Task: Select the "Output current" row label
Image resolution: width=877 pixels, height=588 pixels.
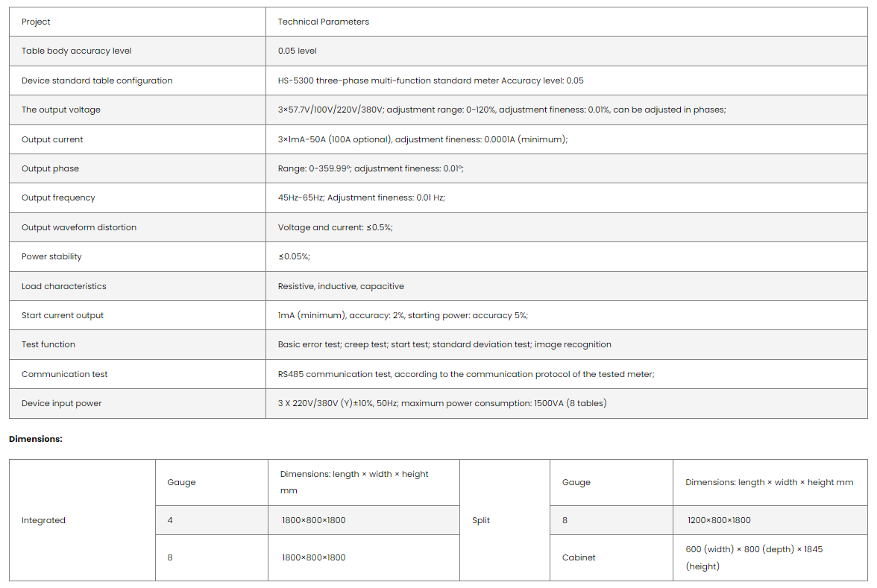Action: tap(52, 139)
